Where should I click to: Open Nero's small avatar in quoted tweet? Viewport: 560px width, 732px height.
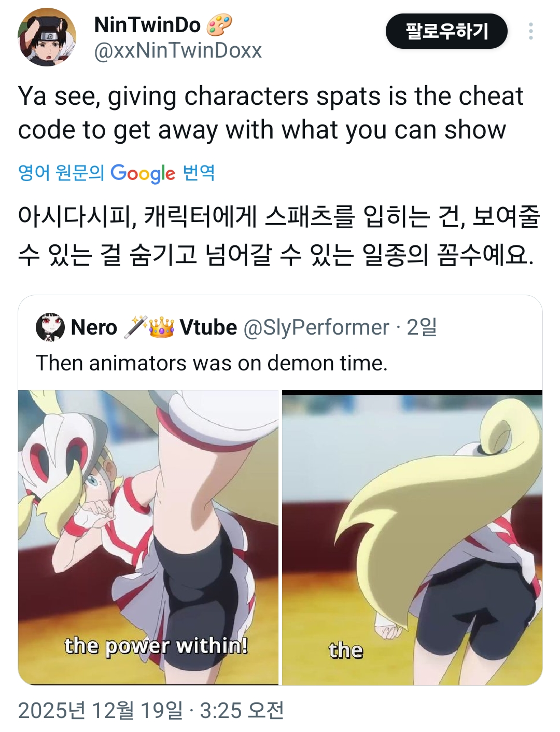coord(50,327)
